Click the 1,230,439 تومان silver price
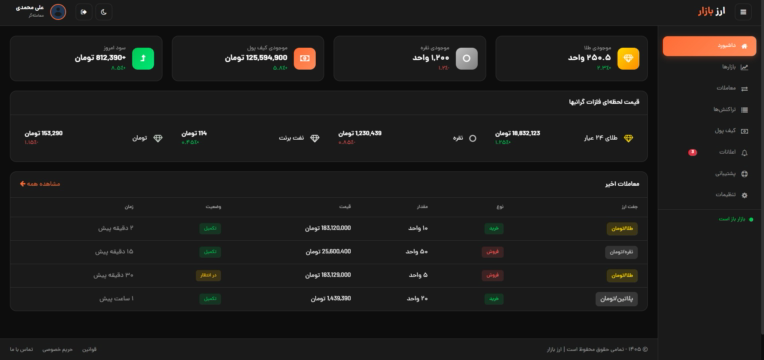Viewport: 764px width, 360px height. [360, 133]
